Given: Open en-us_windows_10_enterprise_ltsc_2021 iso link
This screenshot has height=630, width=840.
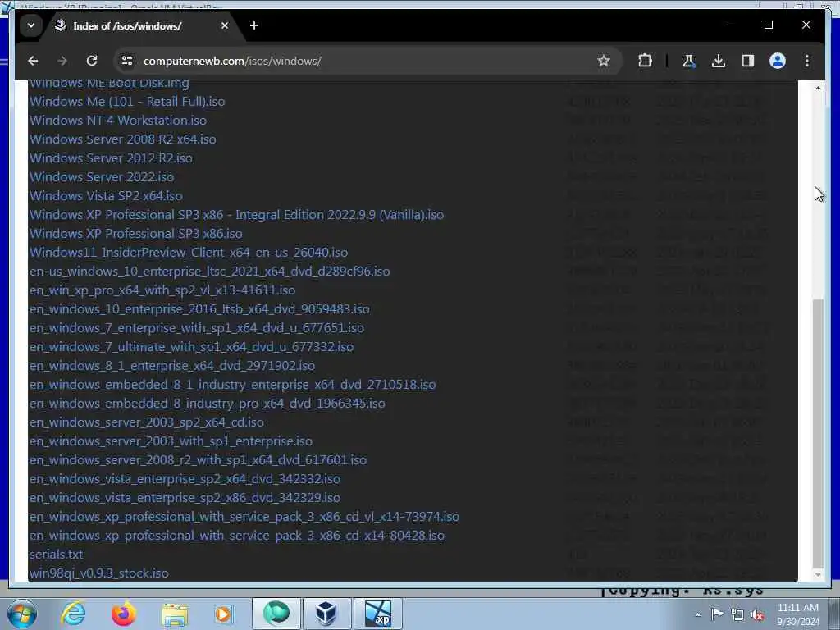Looking at the screenshot, I should (x=209, y=271).
